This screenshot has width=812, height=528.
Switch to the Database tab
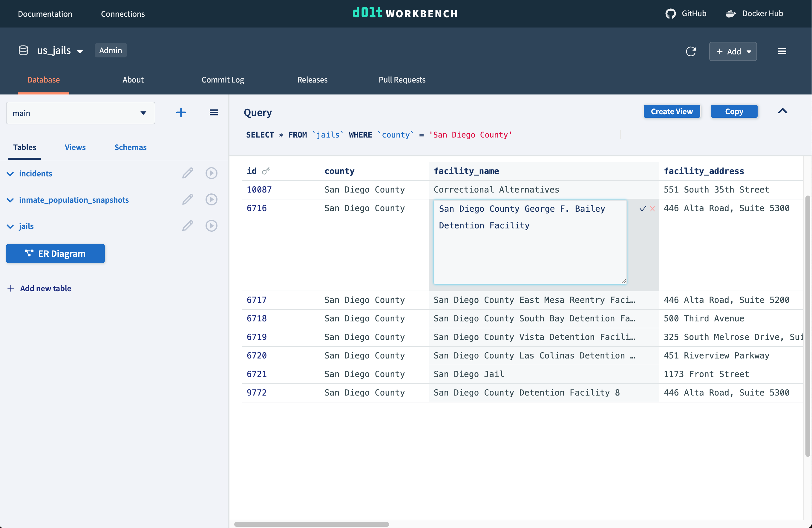[44, 80]
